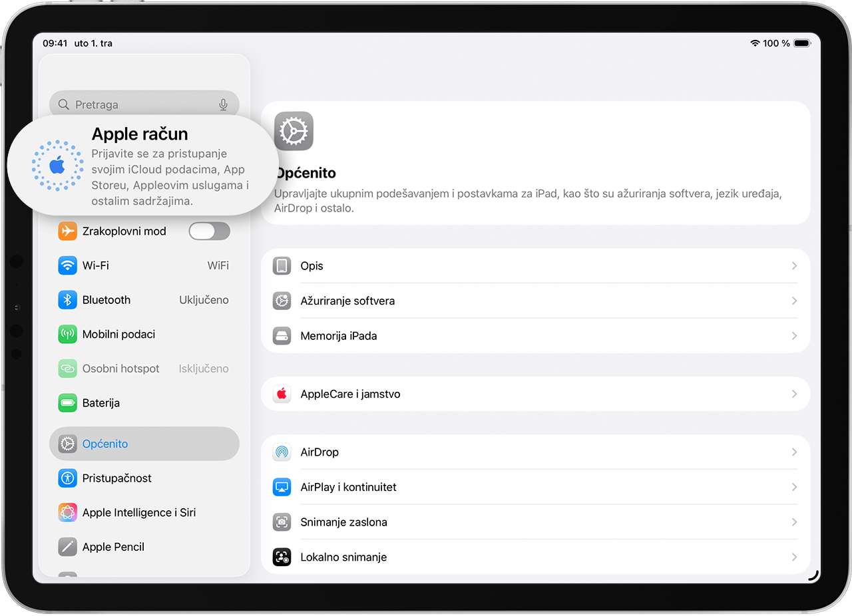
Task: Open Wi-Fi settings via the blue Wi-Fi icon
Action: tap(67, 265)
